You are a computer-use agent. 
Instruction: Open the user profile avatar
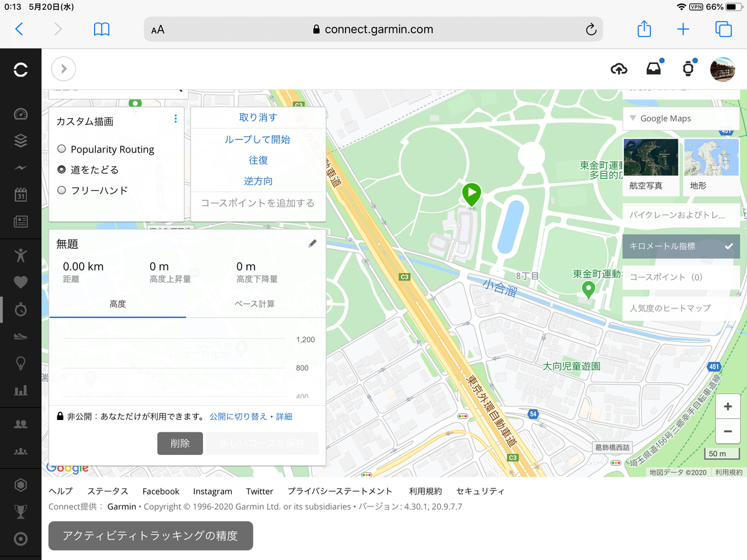tap(723, 69)
